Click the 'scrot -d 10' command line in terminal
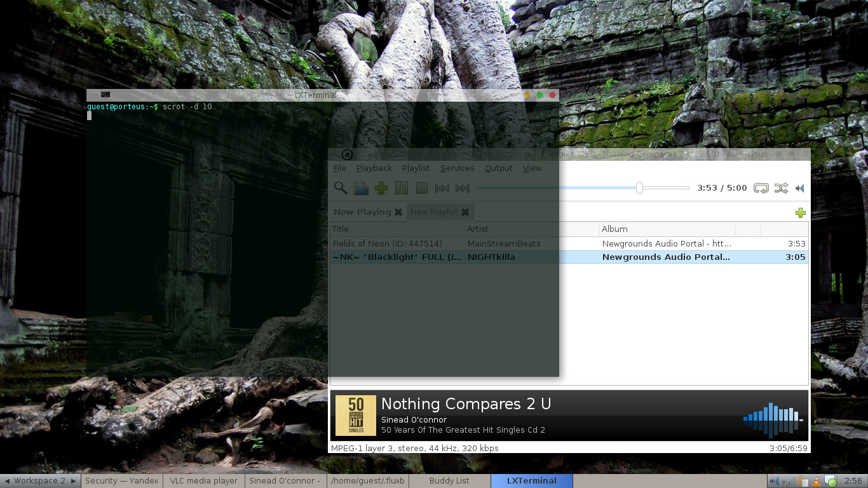The image size is (868, 488). (187, 107)
